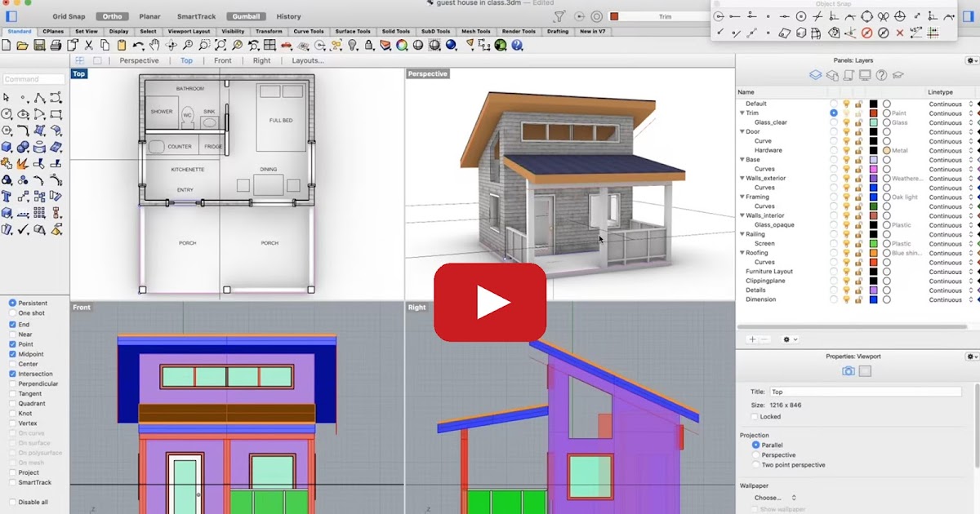The width and height of the screenshot is (980, 514).
Task: Click the Save toolbar icon
Action: 39,46
